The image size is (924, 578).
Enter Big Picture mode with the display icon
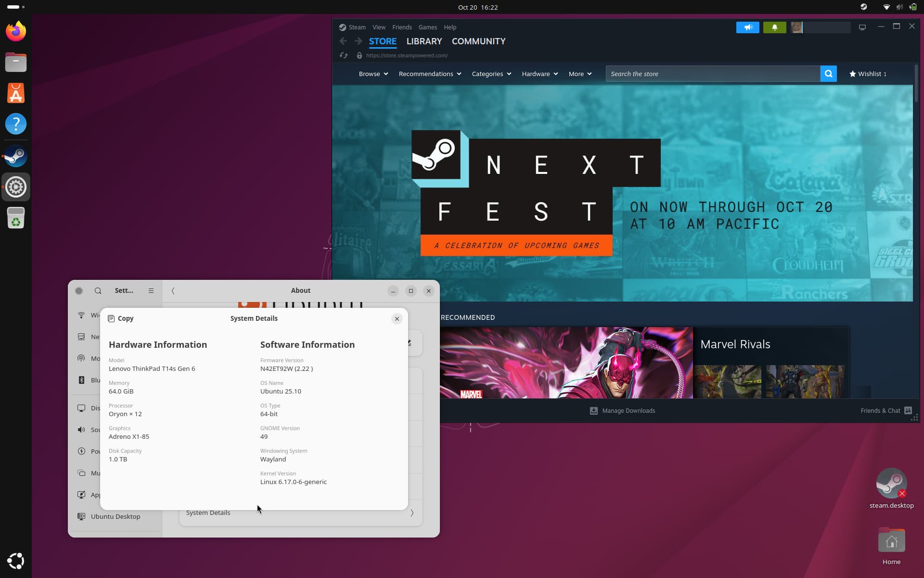(862, 27)
